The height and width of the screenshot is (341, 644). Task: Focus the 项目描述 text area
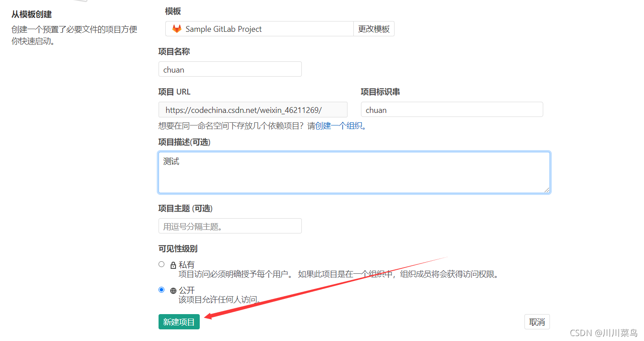[x=354, y=173]
